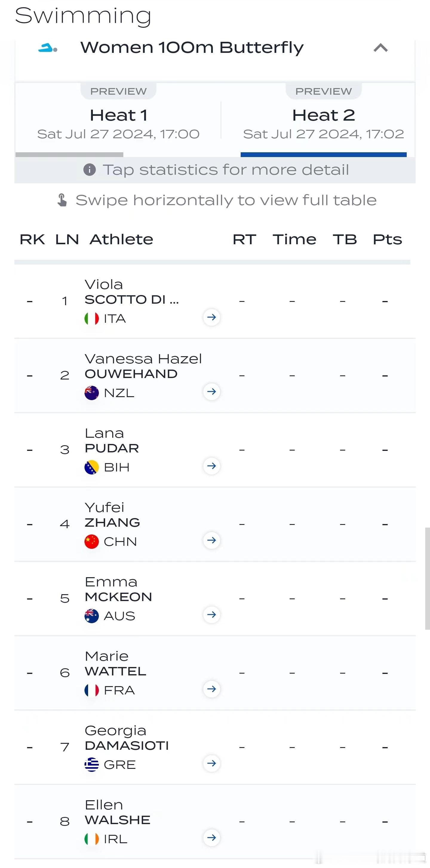Screen dimensions: 430x868
Task: Tap Georgia Damasioti's arrow icon
Action: click(x=212, y=763)
